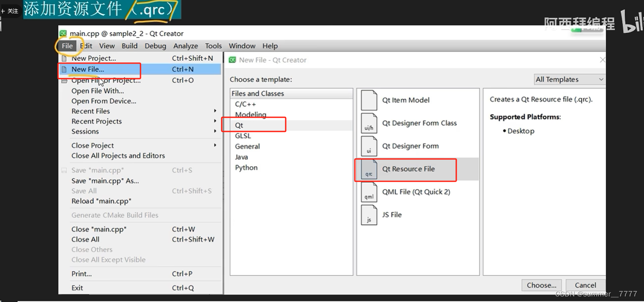The width and height of the screenshot is (644, 302).
Task: Click the Cancel button in dialog
Action: 585,285
